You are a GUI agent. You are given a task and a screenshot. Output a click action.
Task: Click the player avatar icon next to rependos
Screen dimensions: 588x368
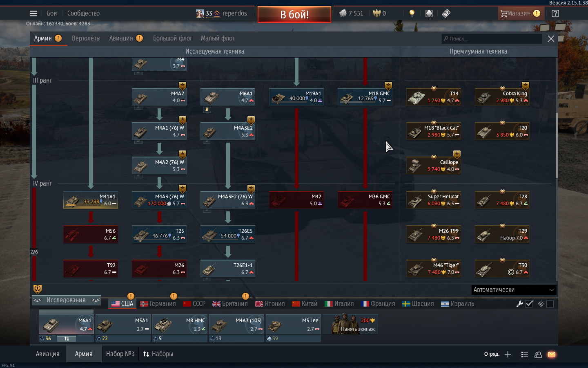pyautogui.click(x=200, y=13)
